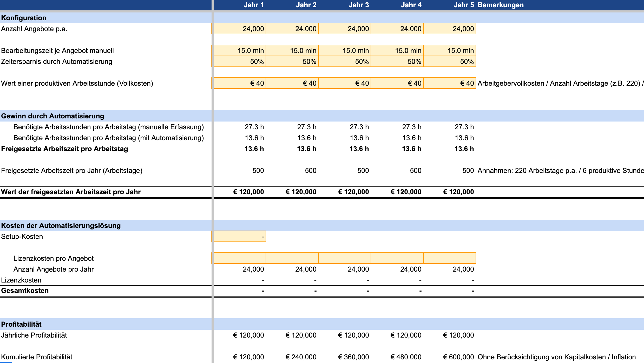Select Jahr 3 Jährliche Profitabilität € 120,000

click(x=353, y=335)
